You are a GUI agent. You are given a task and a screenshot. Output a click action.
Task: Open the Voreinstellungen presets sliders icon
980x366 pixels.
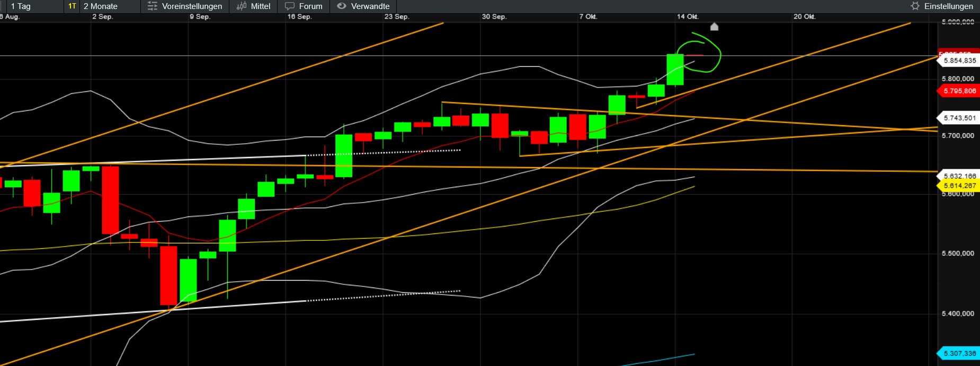click(x=153, y=6)
